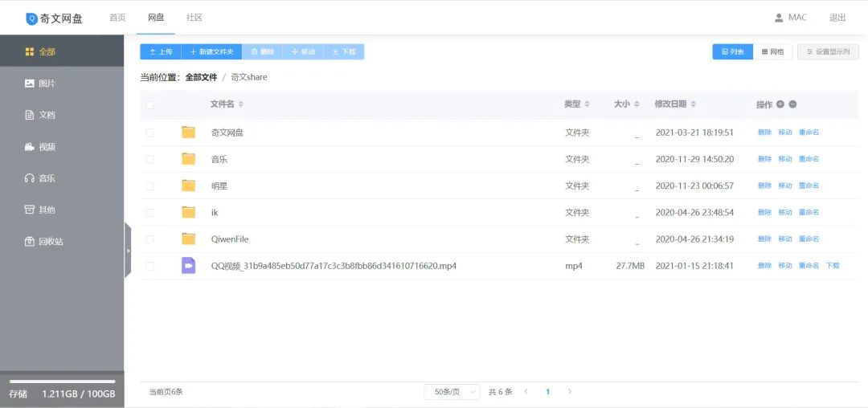Open 设置显示列 column settings
868x408 pixels.
828,51
